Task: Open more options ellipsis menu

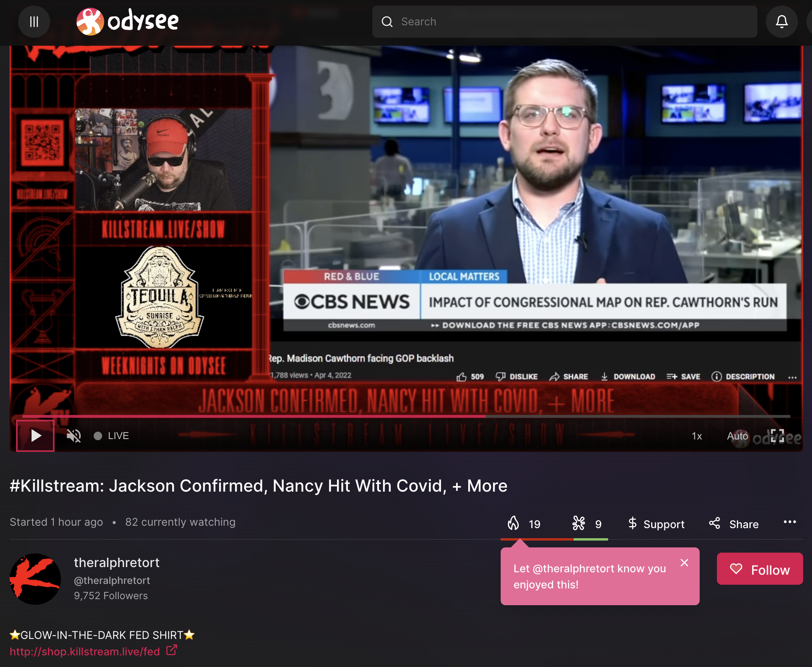Action: [790, 522]
